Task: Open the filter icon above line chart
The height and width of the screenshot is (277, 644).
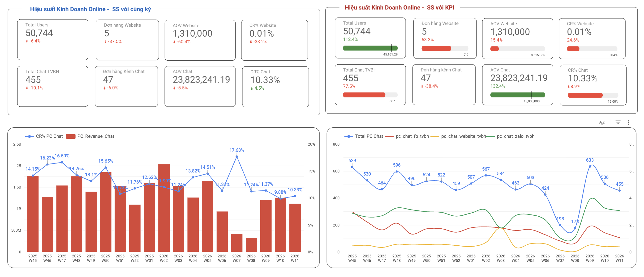Action: point(618,122)
